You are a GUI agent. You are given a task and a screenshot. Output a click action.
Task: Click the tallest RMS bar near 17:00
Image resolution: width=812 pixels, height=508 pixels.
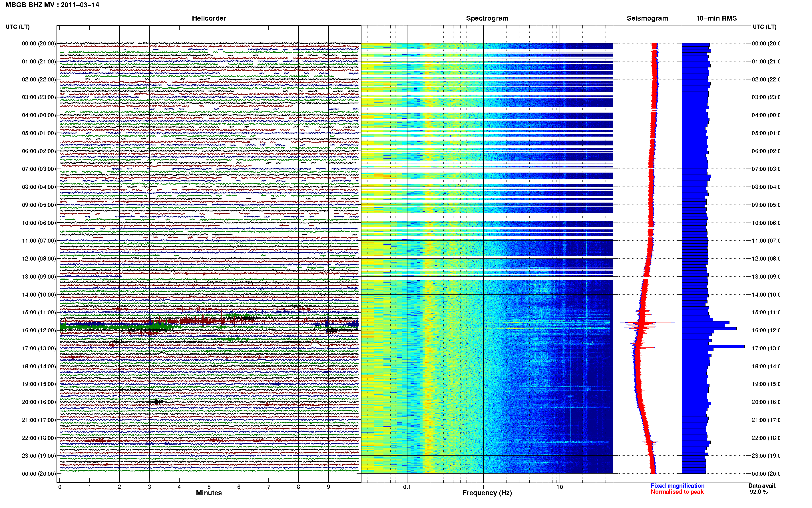(x=713, y=346)
